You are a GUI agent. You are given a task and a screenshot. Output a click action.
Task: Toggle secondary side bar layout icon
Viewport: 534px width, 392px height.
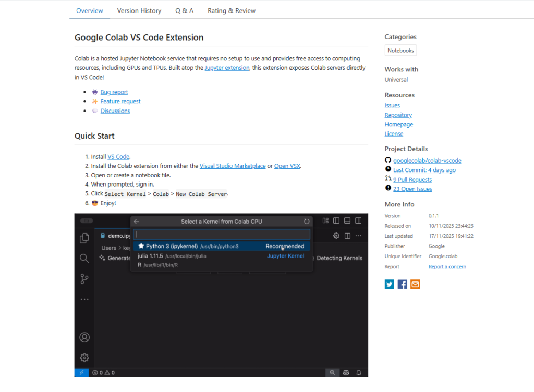(358, 220)
